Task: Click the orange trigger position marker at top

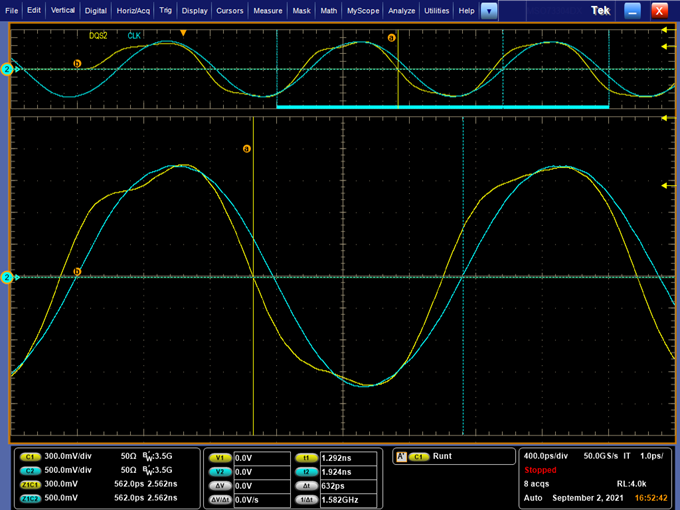Action: click(183, 33)
